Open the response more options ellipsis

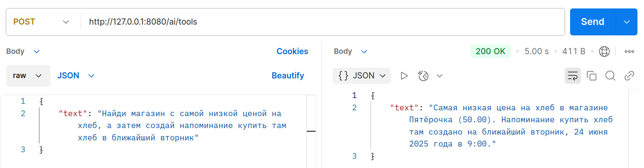[629, 52]
